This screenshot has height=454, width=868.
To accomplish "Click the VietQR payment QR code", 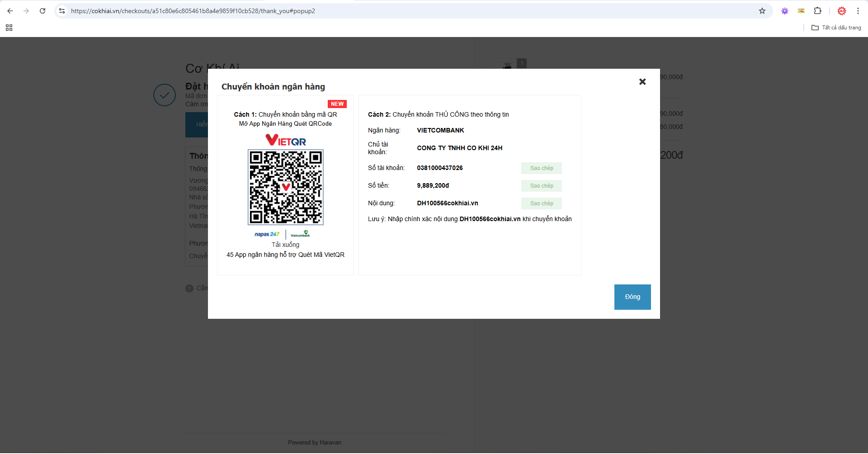I will point(286,187).
